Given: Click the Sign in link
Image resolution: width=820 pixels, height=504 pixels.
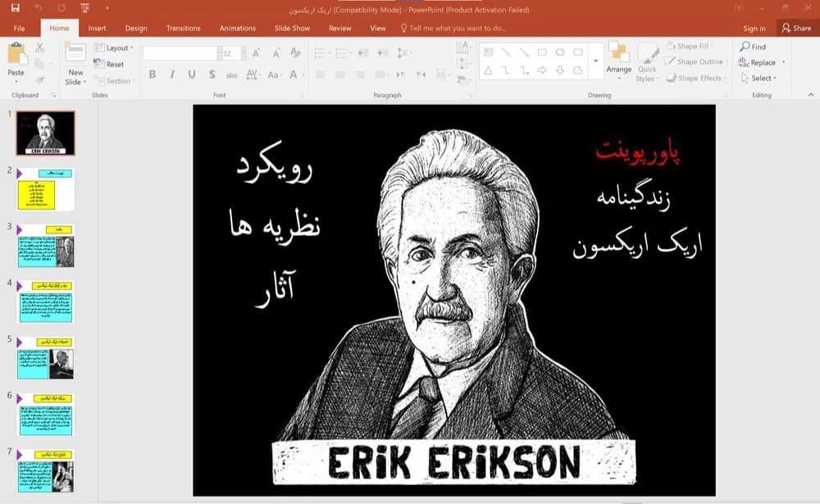Looking at the screenshot, I should click(754, 28).
